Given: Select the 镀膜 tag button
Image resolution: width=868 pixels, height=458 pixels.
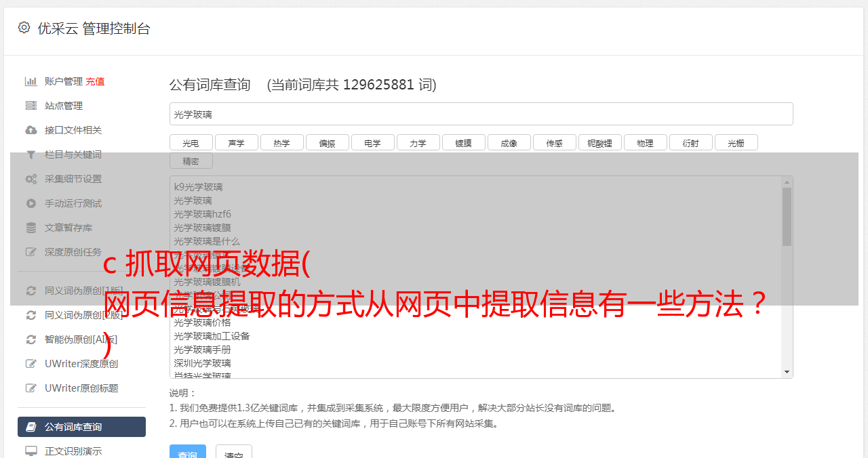Looking at the screenshot, I should 463,142.
